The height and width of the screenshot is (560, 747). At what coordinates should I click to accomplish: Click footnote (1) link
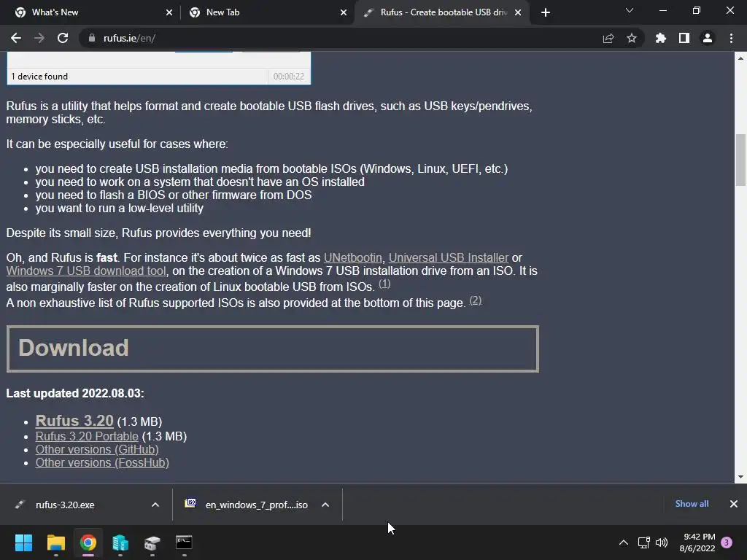384,284
